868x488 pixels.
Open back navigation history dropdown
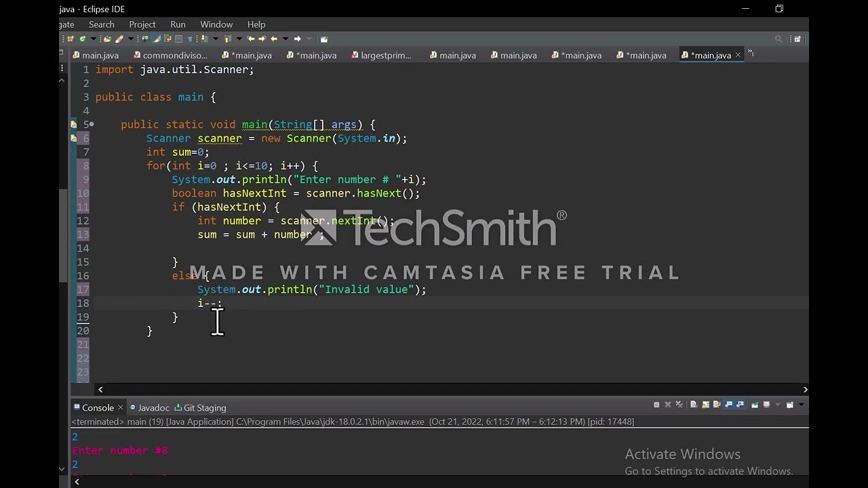click(x=285, y=39)
